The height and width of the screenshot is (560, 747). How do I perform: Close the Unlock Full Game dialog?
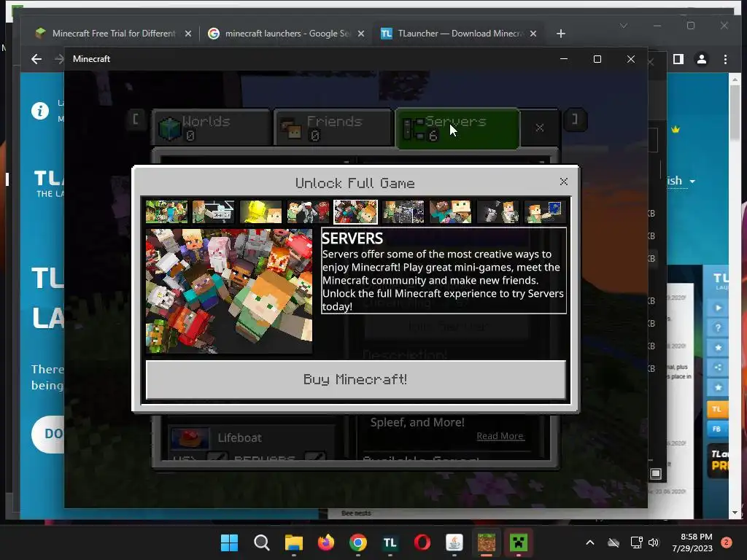[x=564, y=182]
